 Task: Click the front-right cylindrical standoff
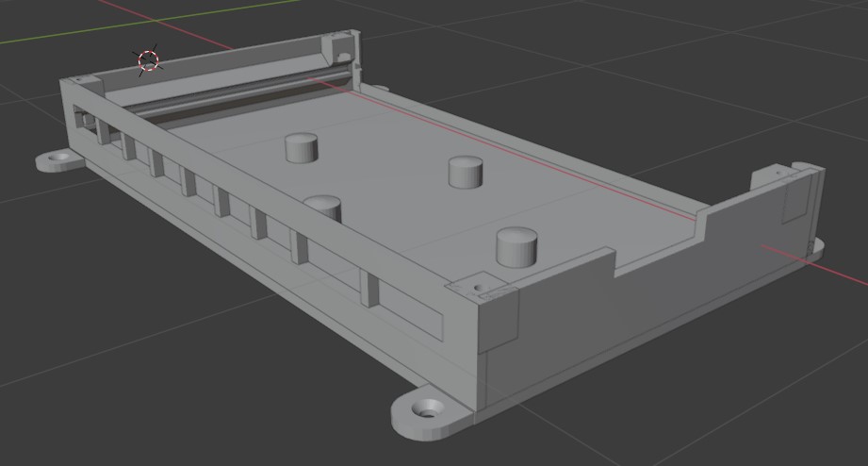click(516, 247)
